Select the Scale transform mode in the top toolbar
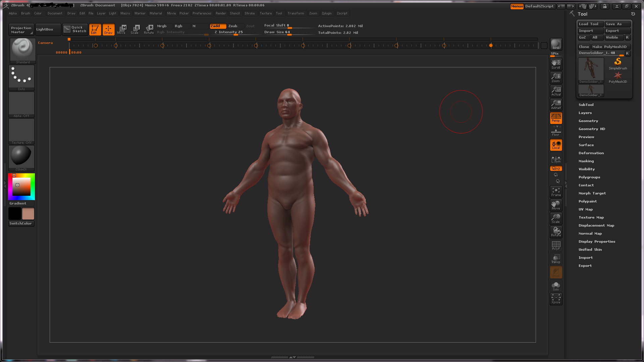Viewport: 644px width, 362px height. [135, 29]
